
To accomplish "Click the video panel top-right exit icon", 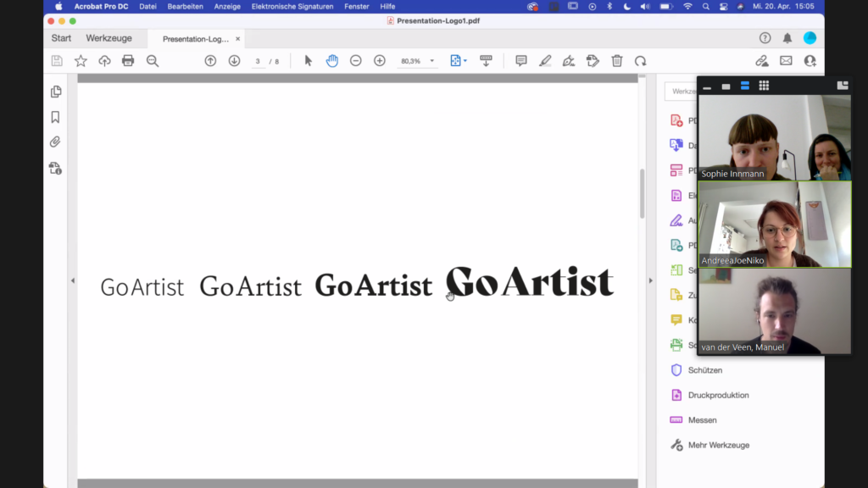I will click(x=843, y=86).
